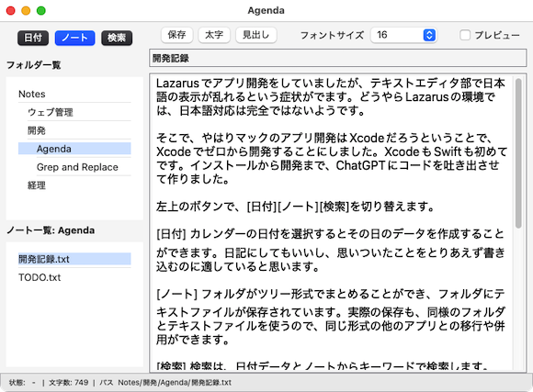
Task: Click the 開発記録 title input field
Action: point(338,58)
